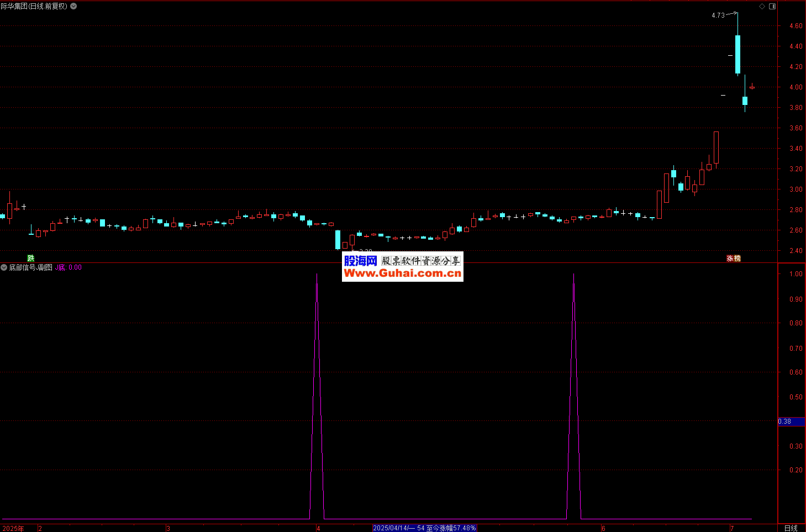Click the 3.00 price axis label
Viewport: 806px width, 532px height.
coord(796,189)
